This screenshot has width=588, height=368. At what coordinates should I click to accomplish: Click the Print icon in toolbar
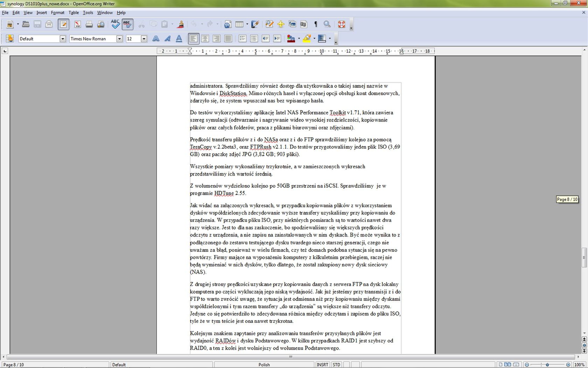click(89, 24)
